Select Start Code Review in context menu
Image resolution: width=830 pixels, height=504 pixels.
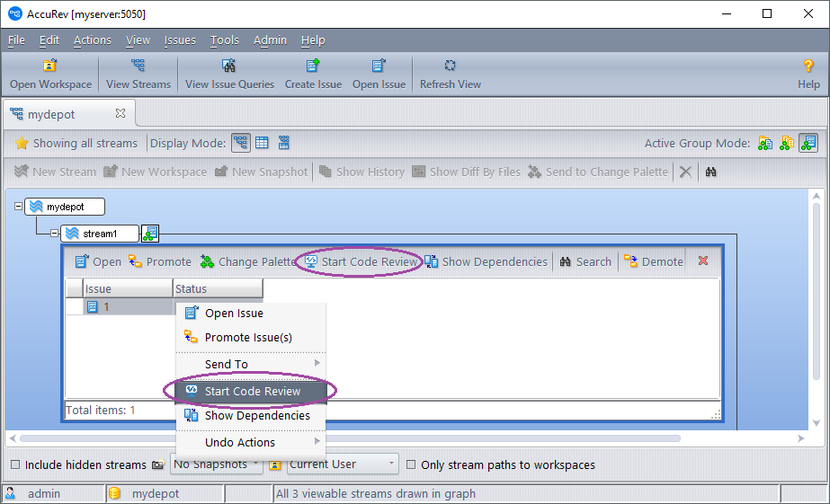pyautogui.click(x=252, y=392)
